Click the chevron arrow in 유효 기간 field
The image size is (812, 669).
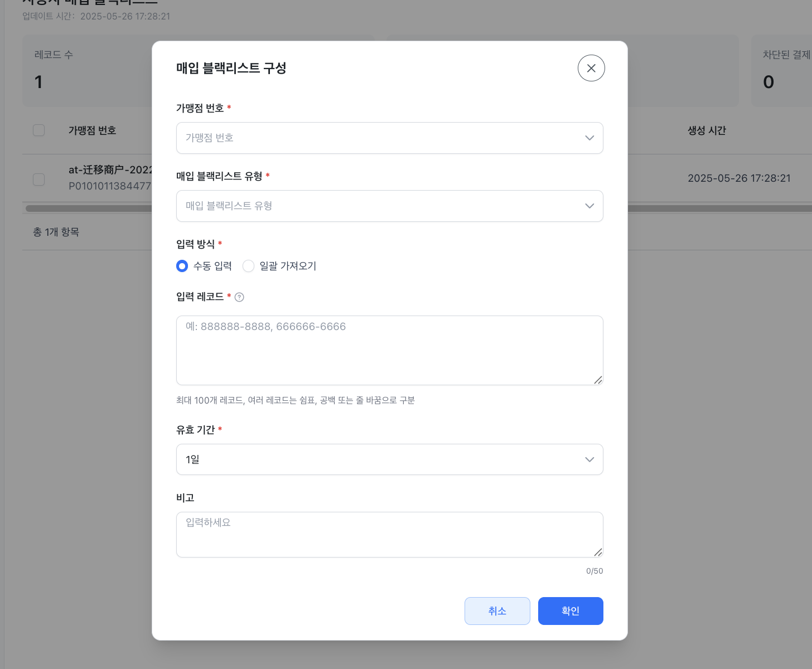(x=589, y=460)
